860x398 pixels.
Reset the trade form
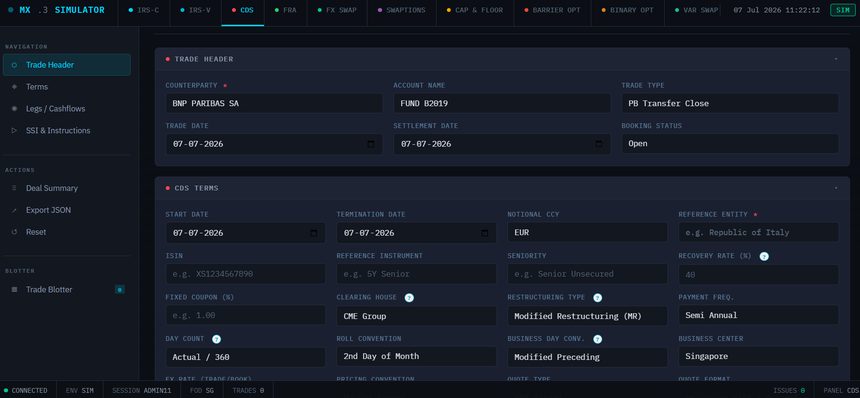coord(66,232)
